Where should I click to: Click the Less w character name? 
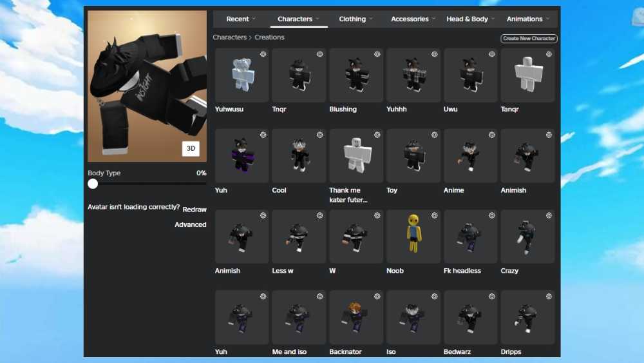coord(283,271)
